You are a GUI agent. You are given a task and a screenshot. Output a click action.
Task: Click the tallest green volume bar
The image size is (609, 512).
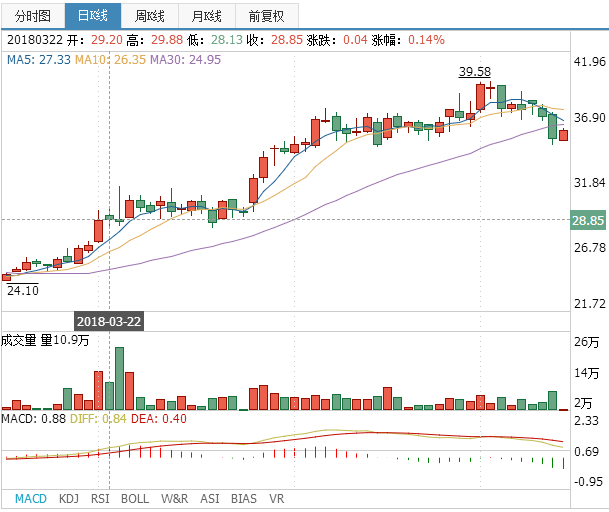click(x=119, y=378)
